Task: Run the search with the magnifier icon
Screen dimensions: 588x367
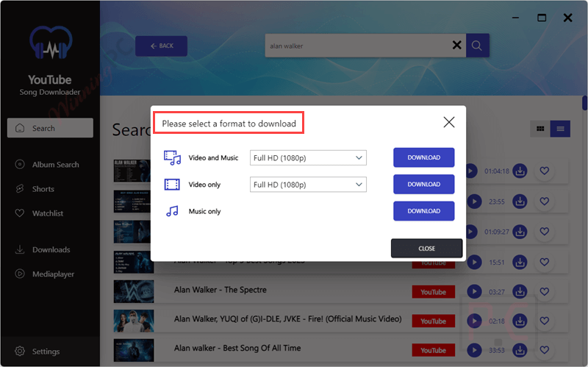Action: point(477,46)
